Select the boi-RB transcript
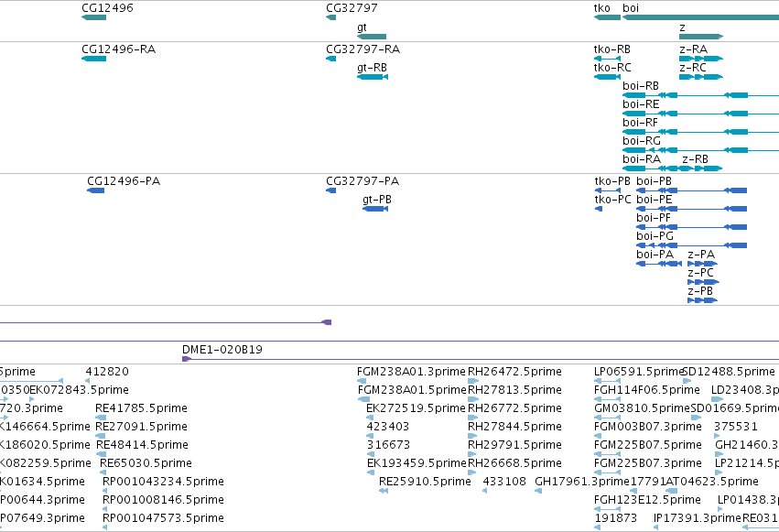The height and width of the screenshot is (532, 779). tap(700, 95)
